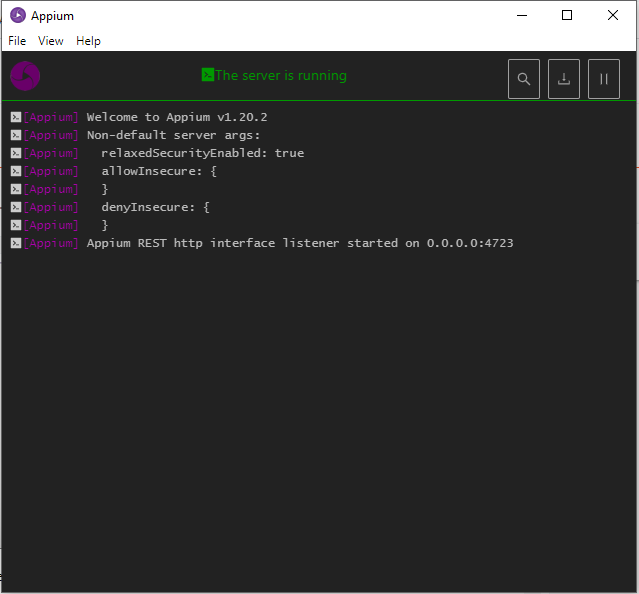
Task: Click the terminal icon on the denyInsecure row
Action: (16, 207)
